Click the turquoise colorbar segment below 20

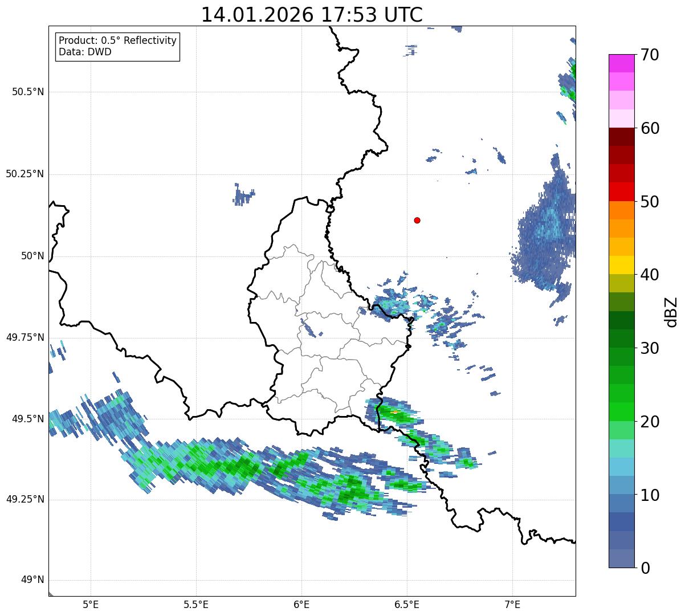621,448
